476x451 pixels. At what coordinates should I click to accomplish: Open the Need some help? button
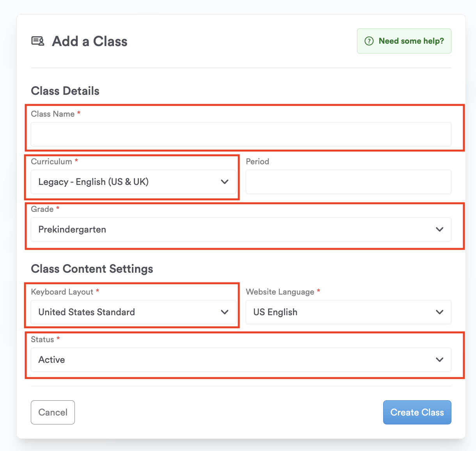(404, 41)
